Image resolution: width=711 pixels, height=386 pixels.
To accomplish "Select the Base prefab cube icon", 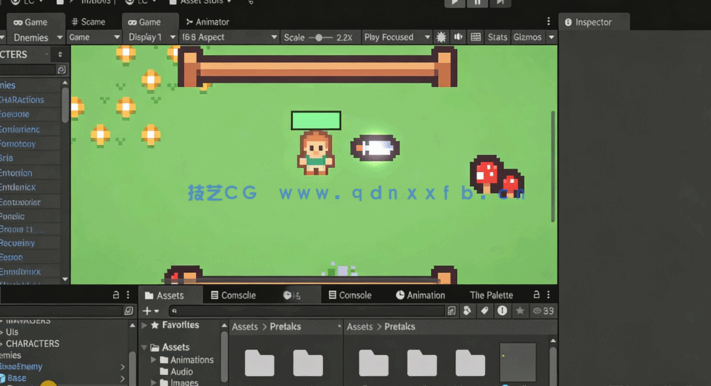I will click(x=2, y=378).
